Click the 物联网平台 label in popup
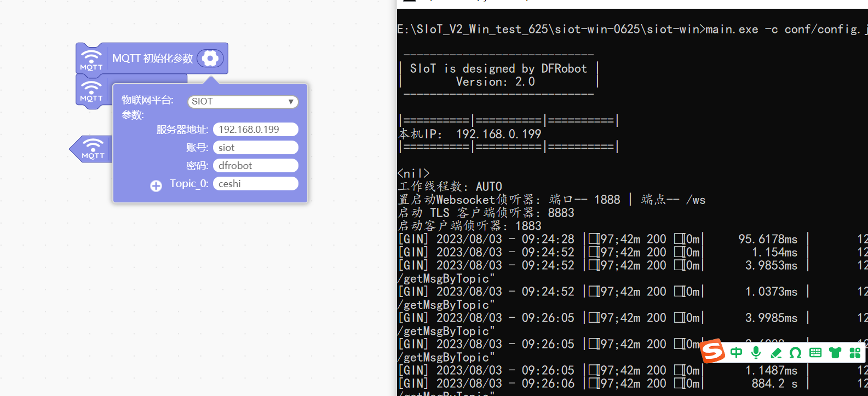The image size is (868, 396). (x=147, y=100)
